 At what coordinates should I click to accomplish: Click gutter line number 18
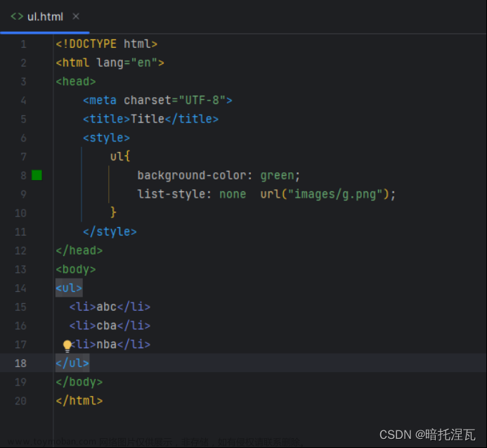point(20,363)
